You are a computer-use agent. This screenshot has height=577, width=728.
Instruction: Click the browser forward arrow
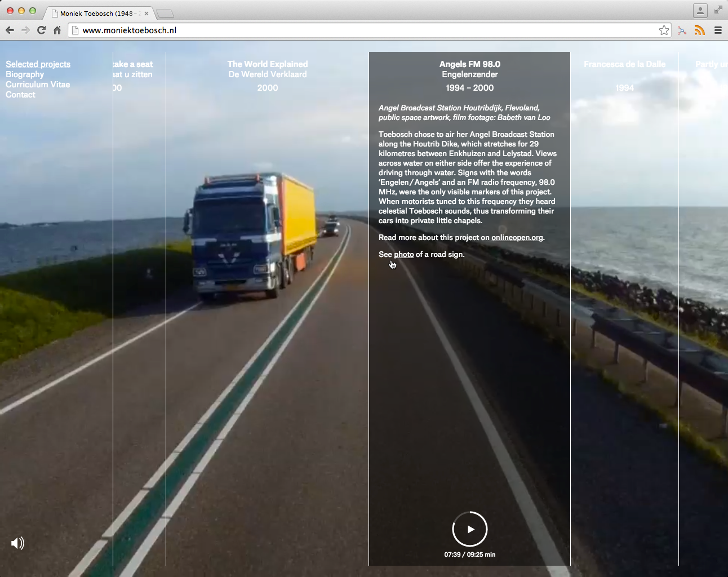click(25, 30)
